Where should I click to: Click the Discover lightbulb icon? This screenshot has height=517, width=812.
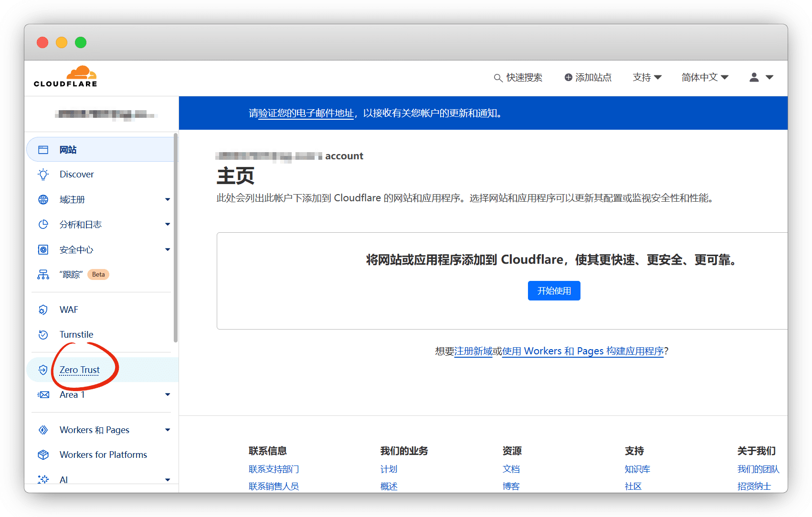pos(43,175)
